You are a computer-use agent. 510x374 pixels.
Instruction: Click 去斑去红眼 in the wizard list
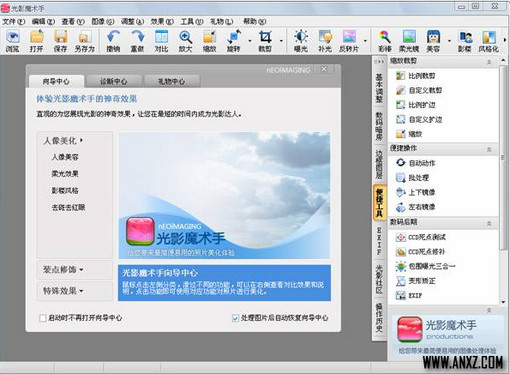click(68, 207)
